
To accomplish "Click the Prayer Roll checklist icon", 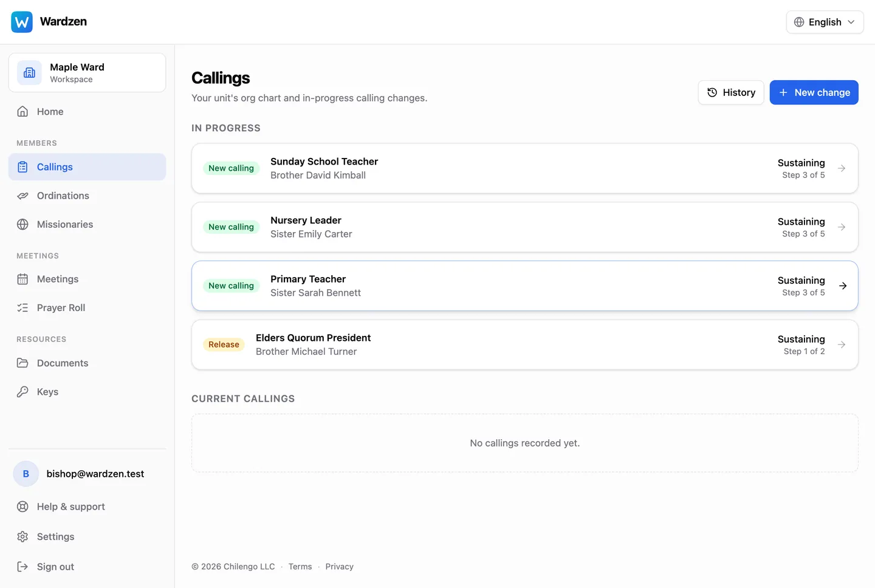I will (x=22, y=308).
